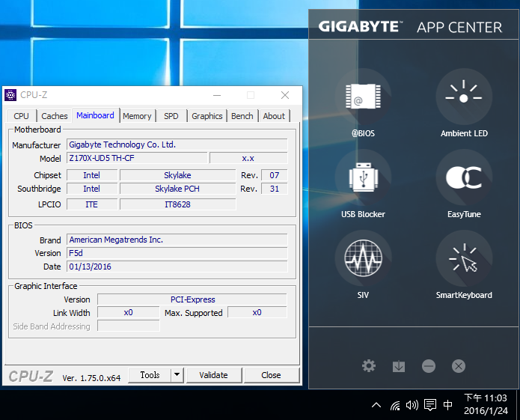Viewport: 520px width, 420px height.
Task: Launch SmartKeyboard app
Action: [x=464, y=258]
